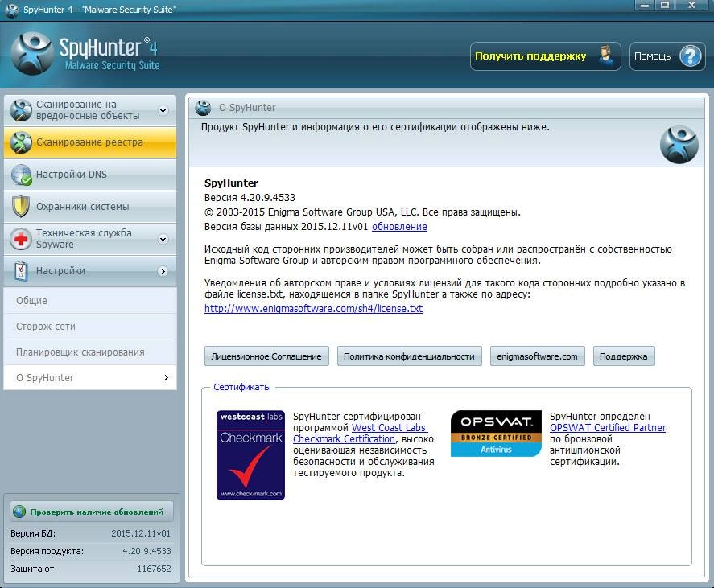
Task: Select Сторож сети settings item
Action: coord(90,327)
